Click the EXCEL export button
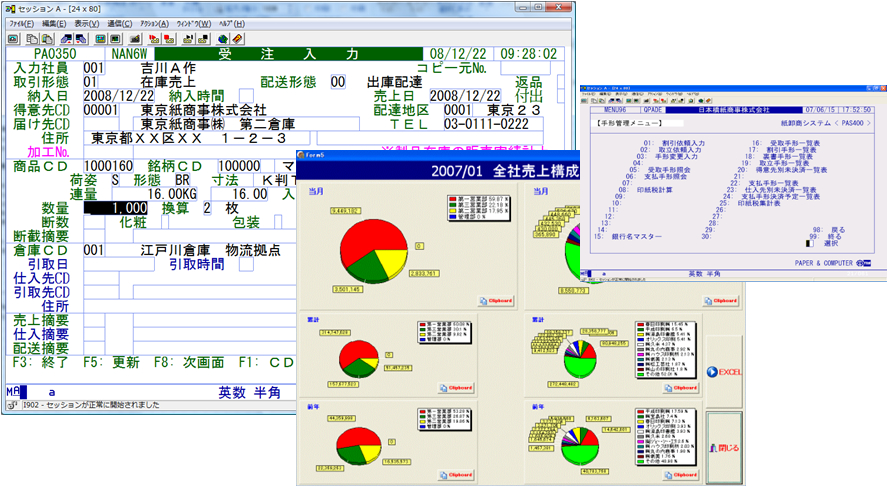 [724, 372]
